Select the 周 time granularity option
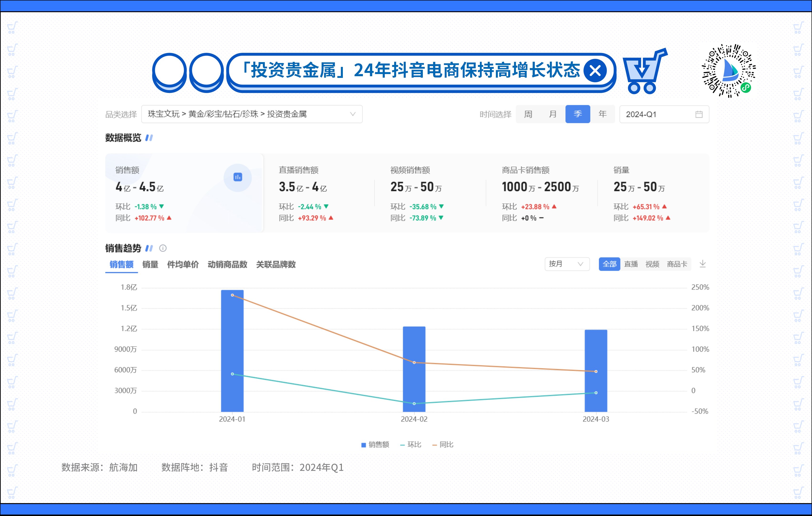The height and width of the screenshot is (516, 812). (528, 114)
